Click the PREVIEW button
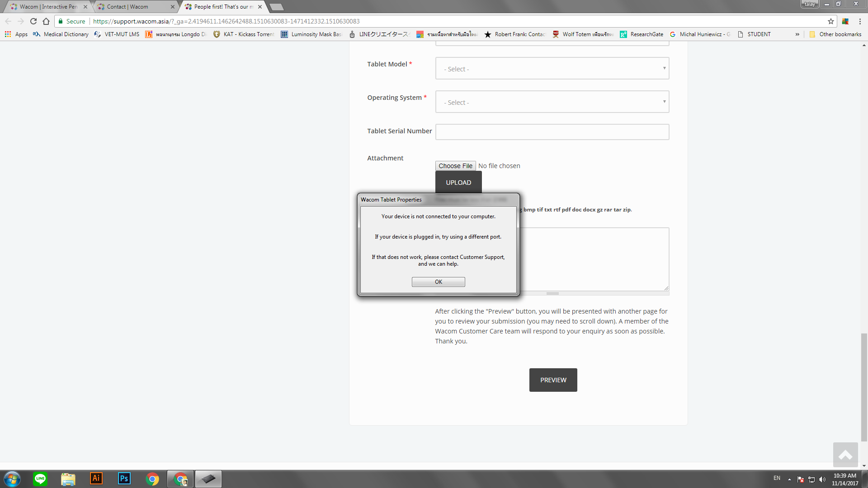868x488 pixels. (553, 380)
